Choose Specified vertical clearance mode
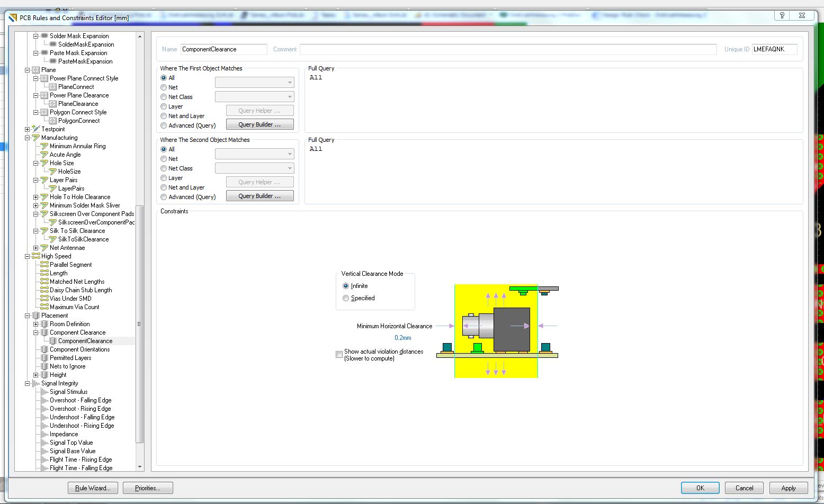This screenshot has width=824, height=504. click(346, 298)
